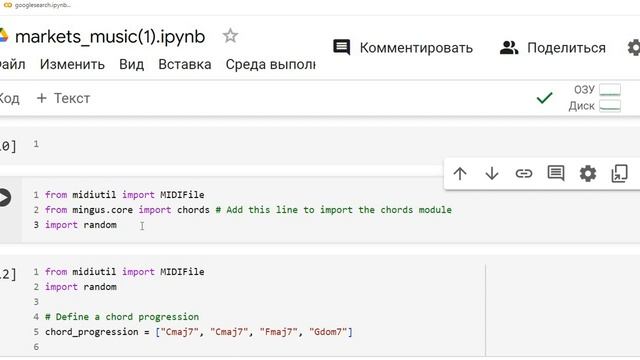
Task: Click the people icon beside Поделиться
Action: [509, 48]
